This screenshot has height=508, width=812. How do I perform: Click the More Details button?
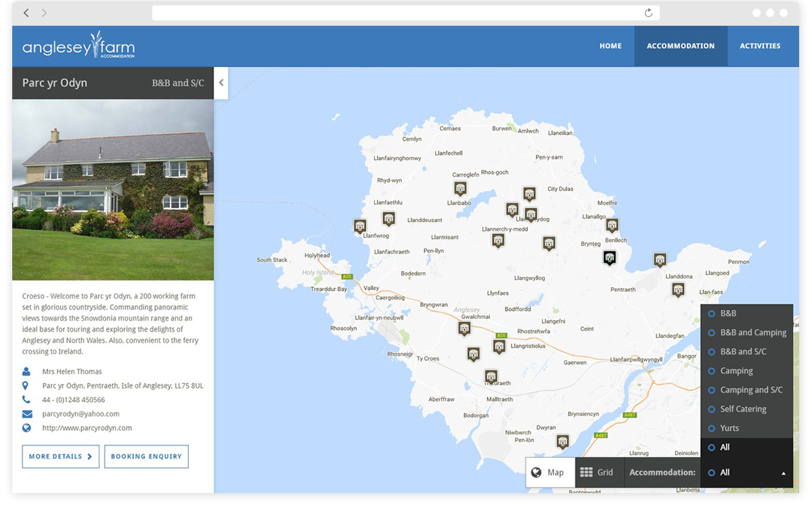pos(61,457)
